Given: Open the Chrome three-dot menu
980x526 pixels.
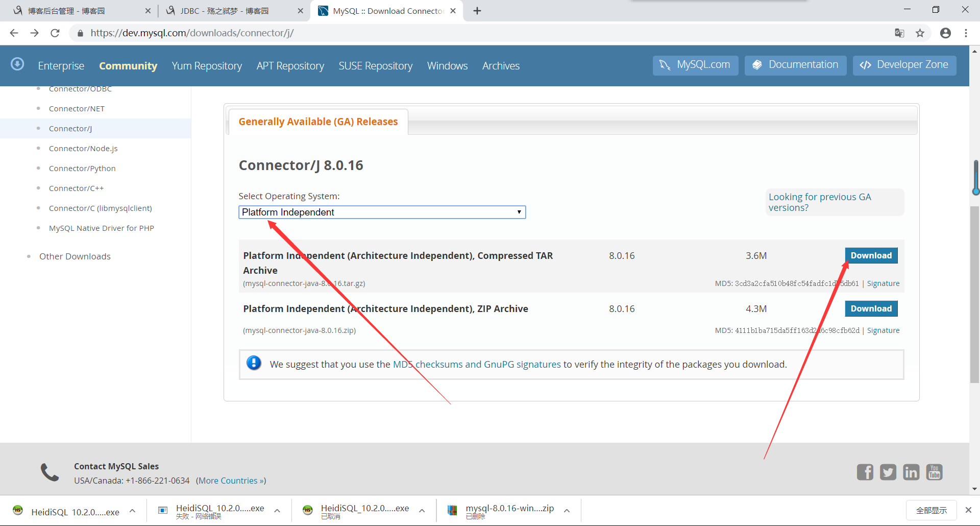Looking at the screenshot, I should 966,33.
